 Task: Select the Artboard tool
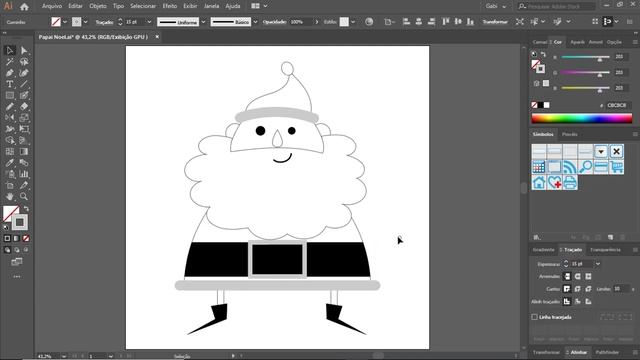click(9, 185)
